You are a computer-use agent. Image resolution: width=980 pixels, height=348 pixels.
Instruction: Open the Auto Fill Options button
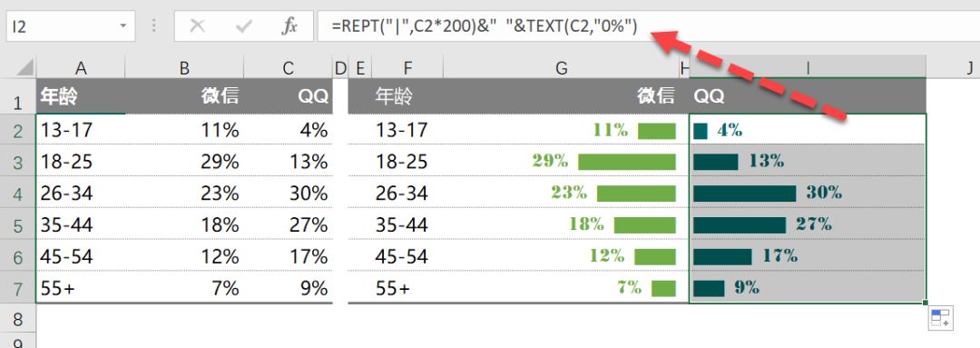941,318
